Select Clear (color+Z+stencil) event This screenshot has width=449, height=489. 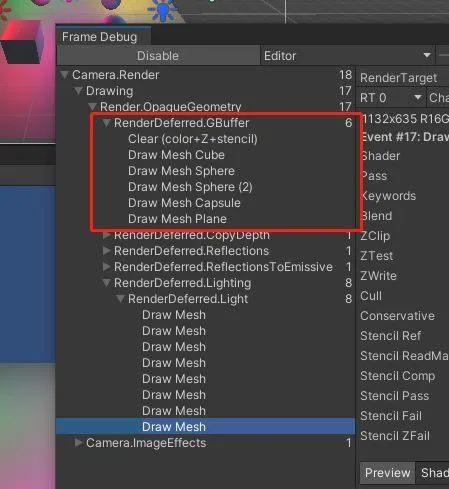coord(193,139)
